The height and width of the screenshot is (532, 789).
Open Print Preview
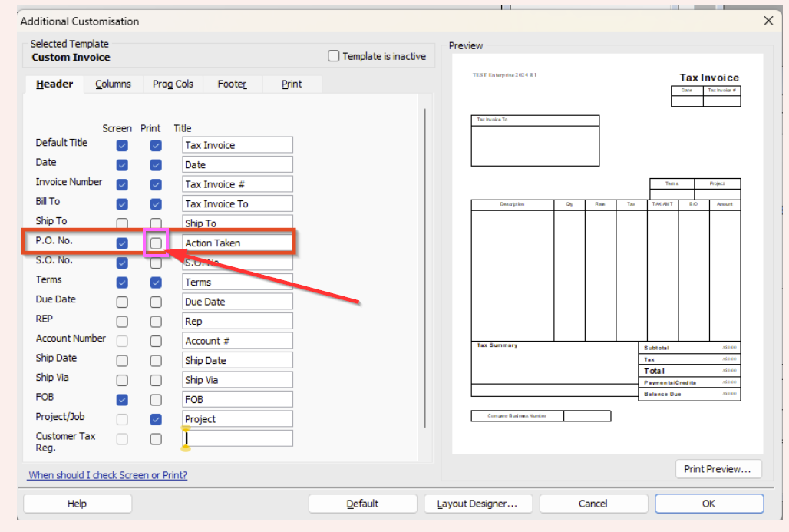(x=718, y=469)
